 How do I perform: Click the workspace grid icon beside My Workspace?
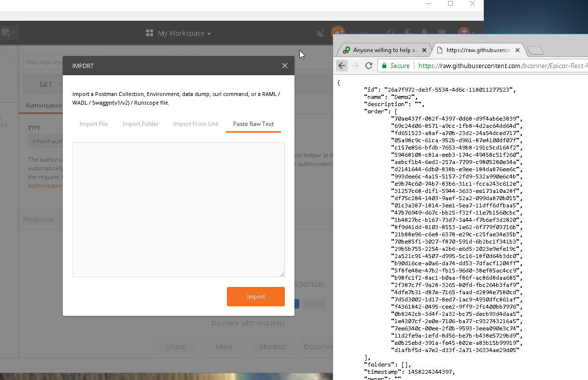tap(150, 33)
